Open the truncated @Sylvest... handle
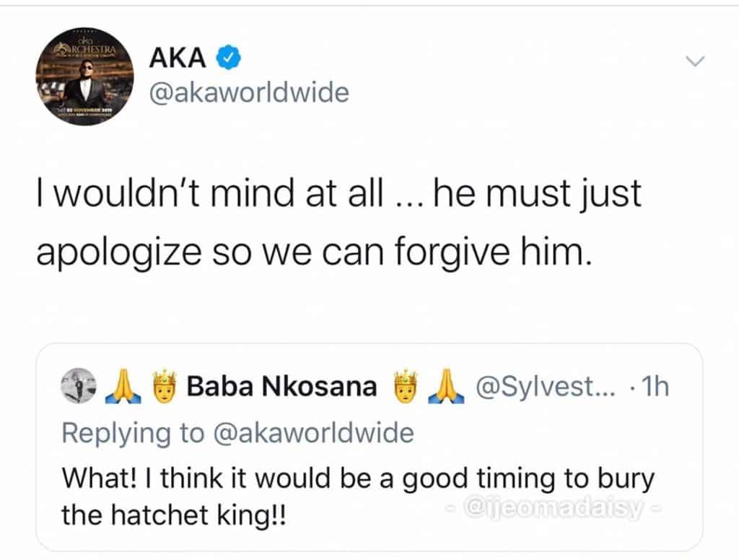Viewport: 739px width, 560px height. click(x=546, y=387)
